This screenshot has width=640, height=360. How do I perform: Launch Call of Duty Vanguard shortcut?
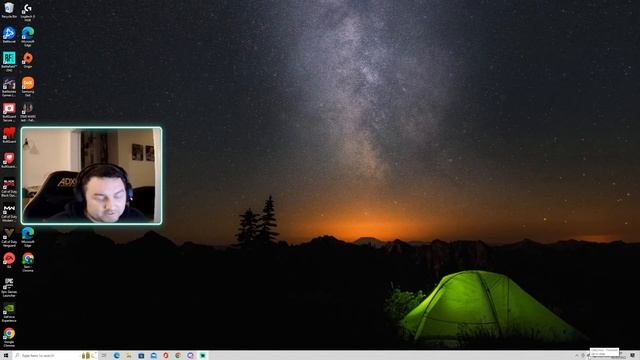(x=9, y=237)
